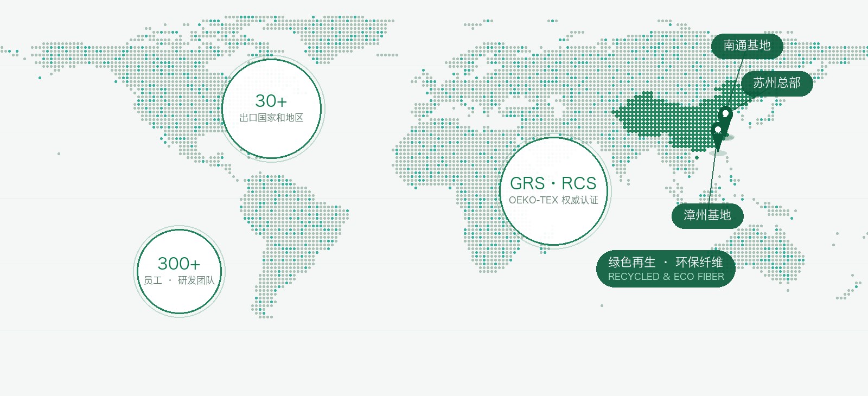Viewport: 868px width, 396px height.
Task: Click the 南通基地 location label
Action: (x=747, y=46)
